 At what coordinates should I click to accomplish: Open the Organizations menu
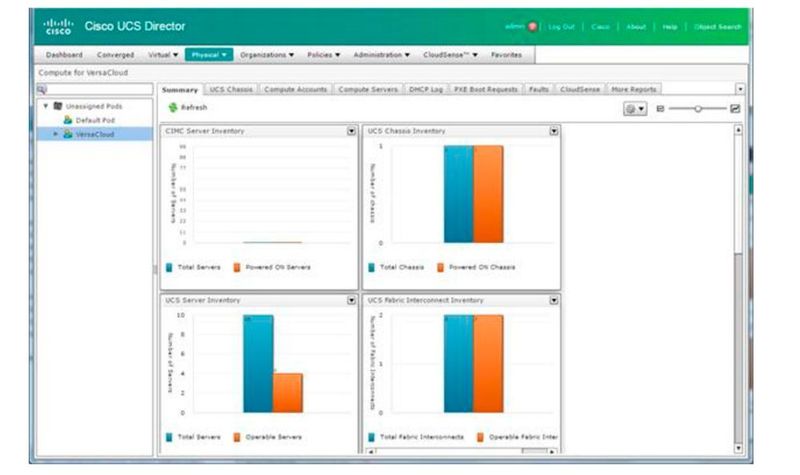[267, 55]
